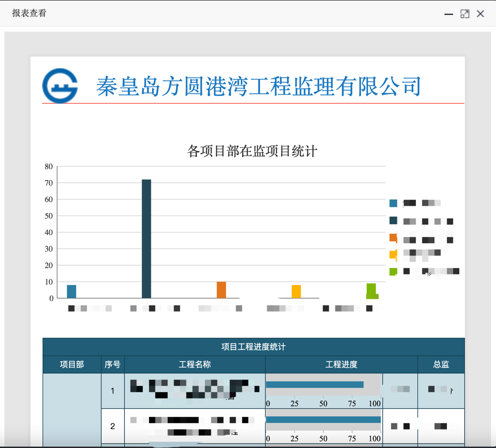
Task: Toggle the yellow legend swatch
Action: (x=393, y=255)
